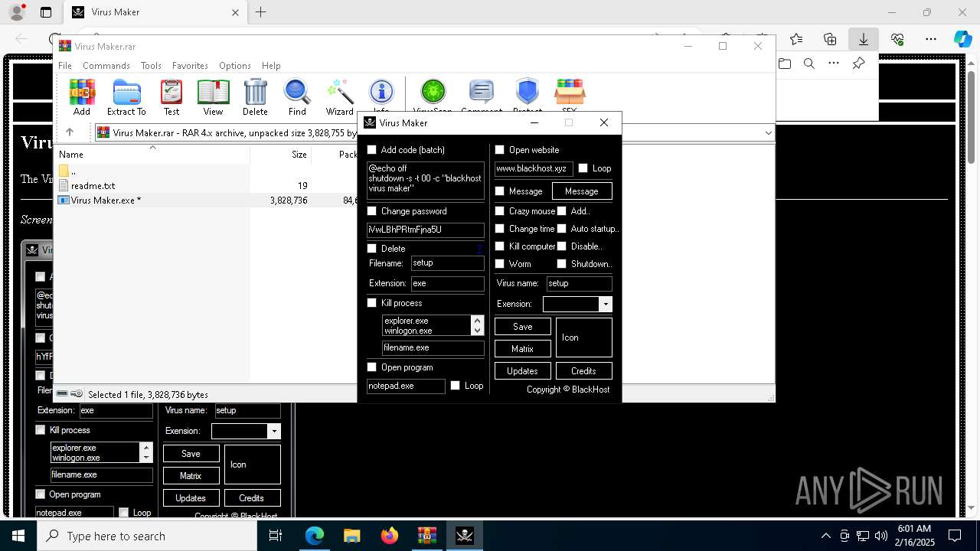980x551 pixels.
Task: Open Extension dropdown in Virus Maker dialog
Action: [606, 305]
